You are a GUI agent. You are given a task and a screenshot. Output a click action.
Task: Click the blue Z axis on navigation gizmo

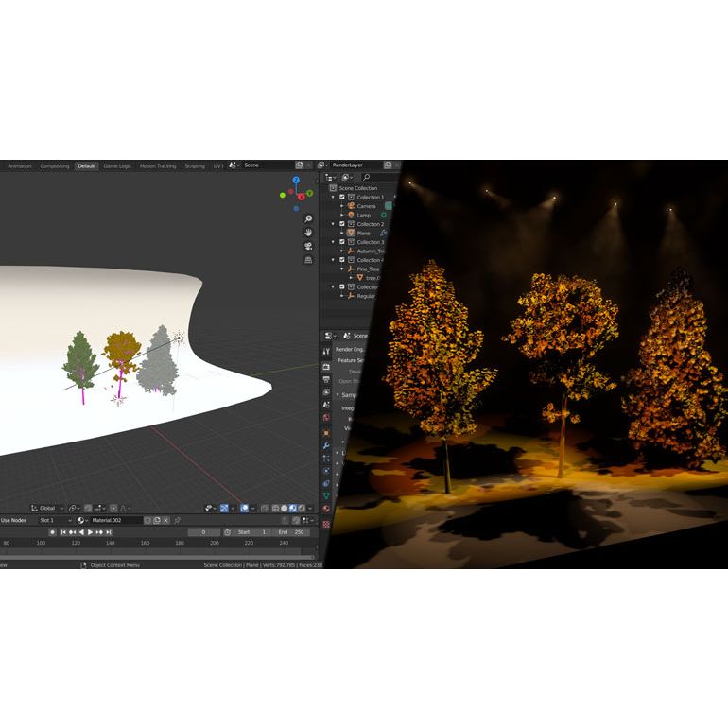click(x=296, y=180)
